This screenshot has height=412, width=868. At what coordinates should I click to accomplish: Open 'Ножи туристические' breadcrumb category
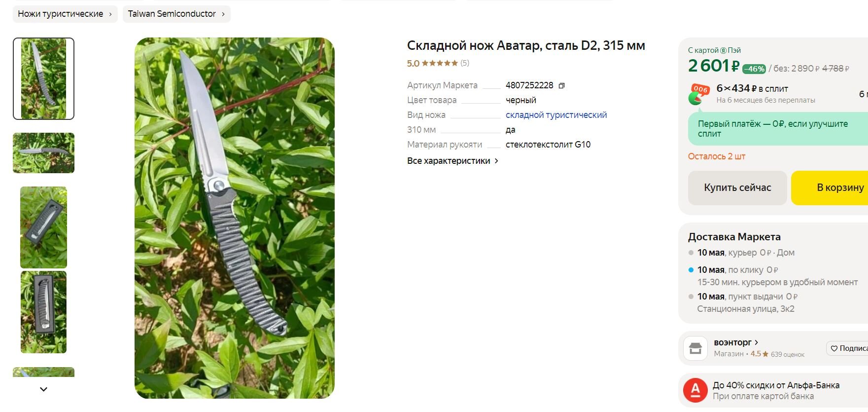[x=65, y=14]
